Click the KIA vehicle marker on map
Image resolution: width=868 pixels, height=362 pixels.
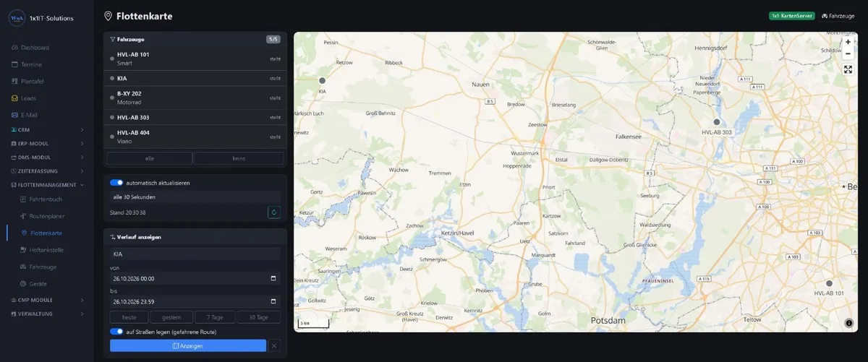(323, 81)
